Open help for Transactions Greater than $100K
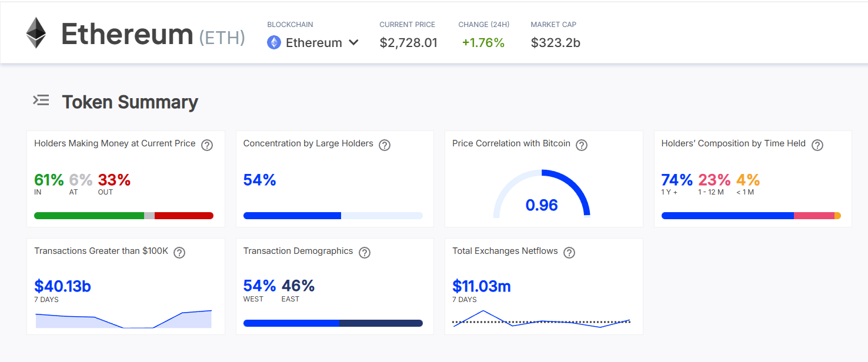868x362 pixels. pos(180,253)
